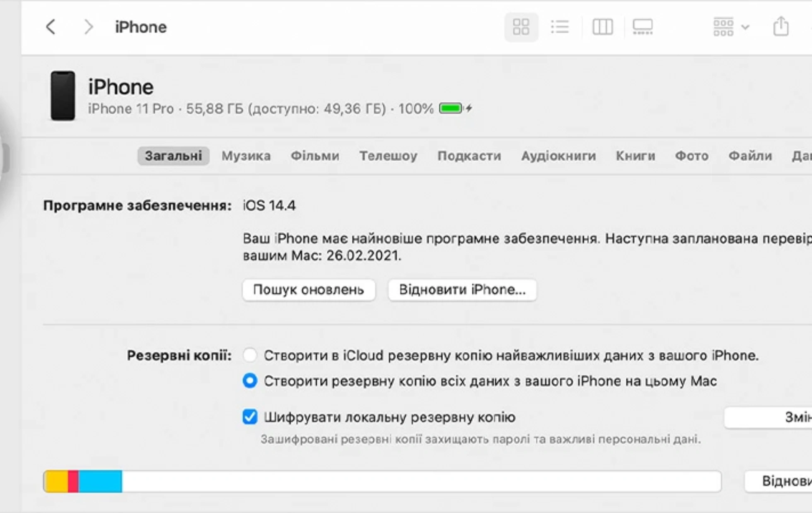Screen dimensions: 812x513
Task: Select iCloud backup option
Action: 249,355
